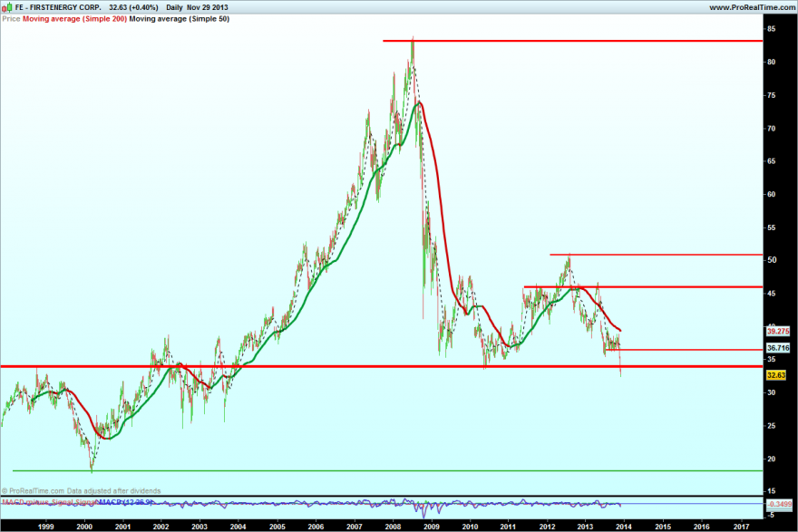
Task: Click the 2008 label on time axis
Action: pos(393,527)
